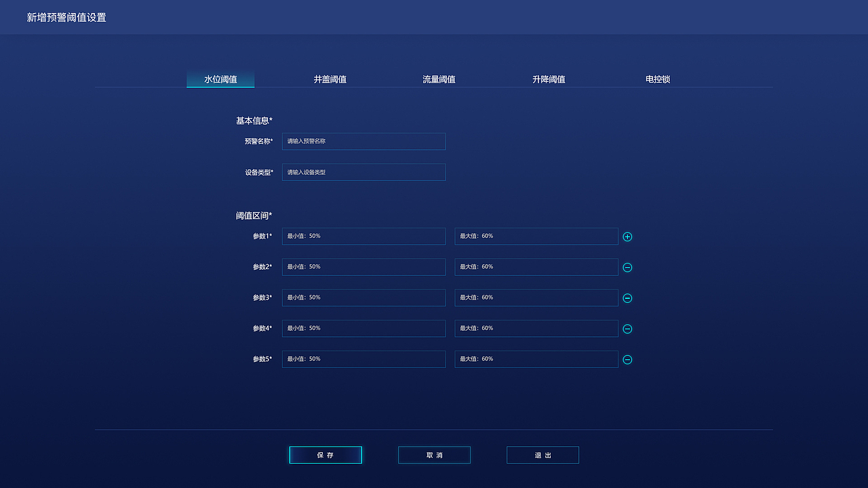Remove 参数4 row with minus icon
The image size is (868, 488).
point(627,329)
